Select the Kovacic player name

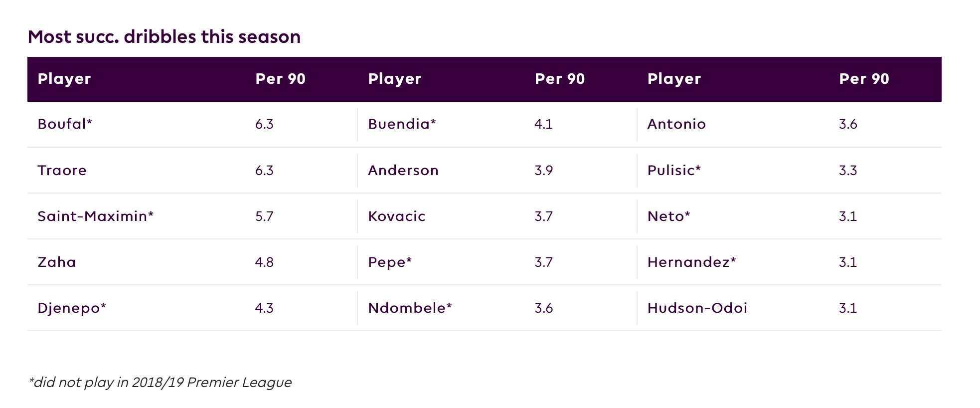click(x=397, y=216)
